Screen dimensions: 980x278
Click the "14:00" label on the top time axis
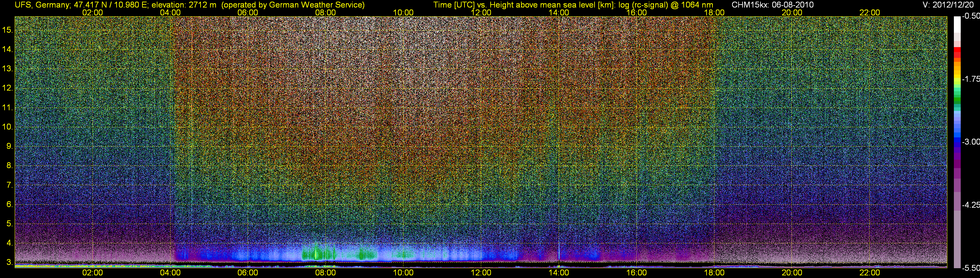click(559, 12)
